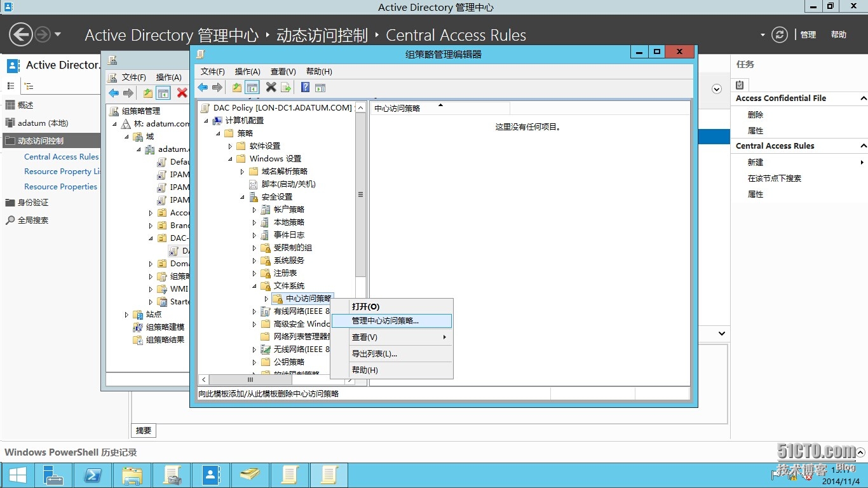Viewport: 868px width, 488px height.
Task: Switch to tree view icon in navigation pane
Action: point(29,86)
